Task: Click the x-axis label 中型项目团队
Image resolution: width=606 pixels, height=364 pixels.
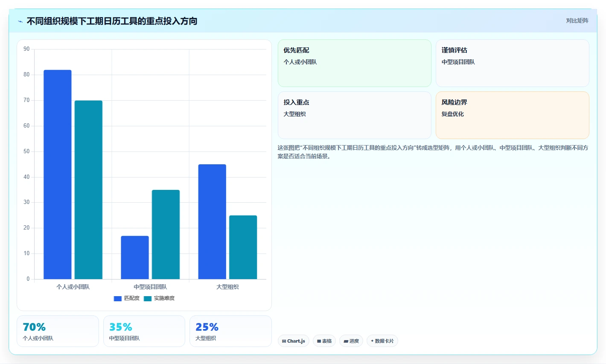Action: 150,287
